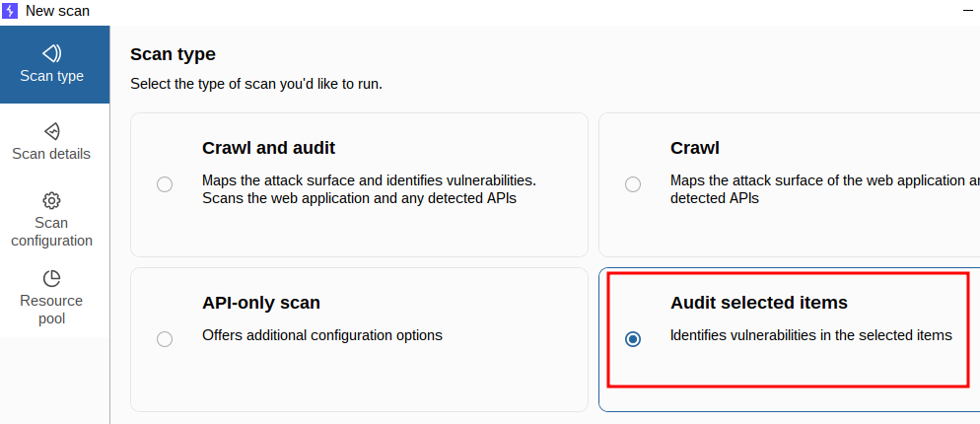The height and width of the screenshot is (424, 980).
Task: Click the Scan details icon
Action: pos(51,131)
